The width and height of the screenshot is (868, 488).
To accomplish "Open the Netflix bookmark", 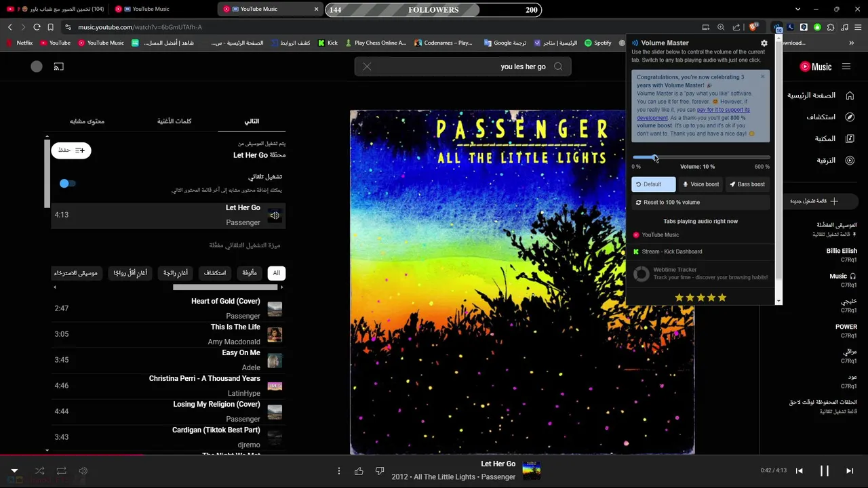I will click(x=20, y=43).
